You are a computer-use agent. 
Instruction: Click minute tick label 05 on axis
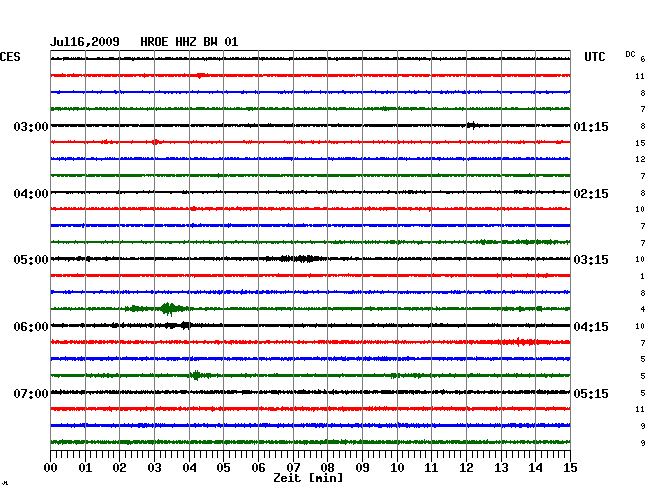223,468
